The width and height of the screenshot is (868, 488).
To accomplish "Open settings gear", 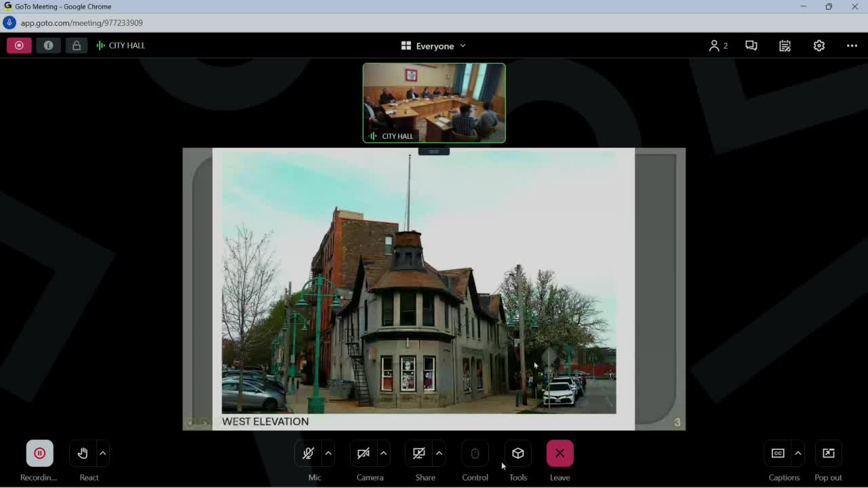I will (x=818, y=45).
